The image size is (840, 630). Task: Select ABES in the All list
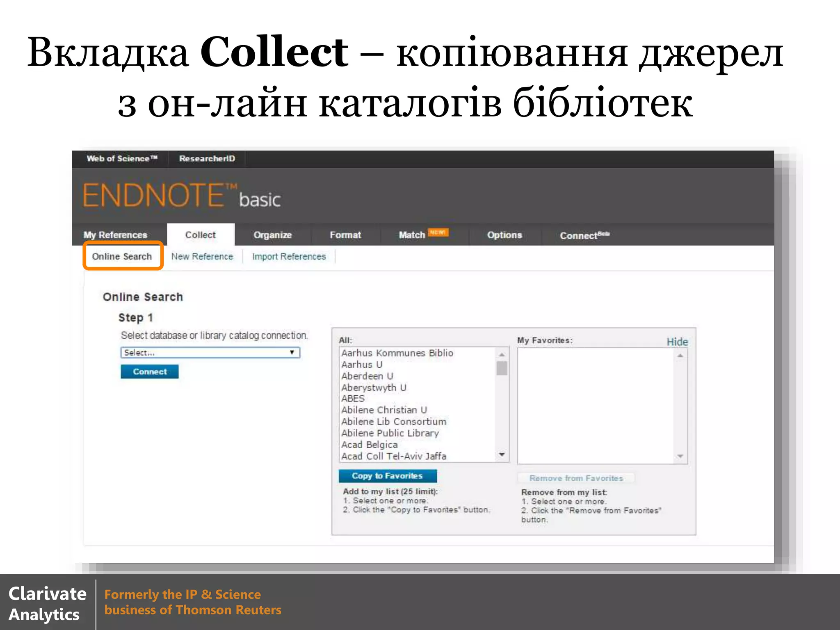pyautogui.click(x=353, y=399)
